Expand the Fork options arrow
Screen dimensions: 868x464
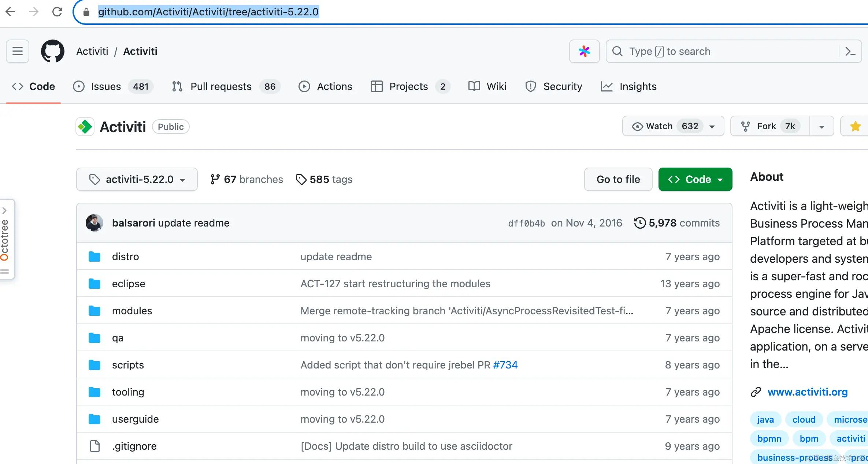coord(821,126)
